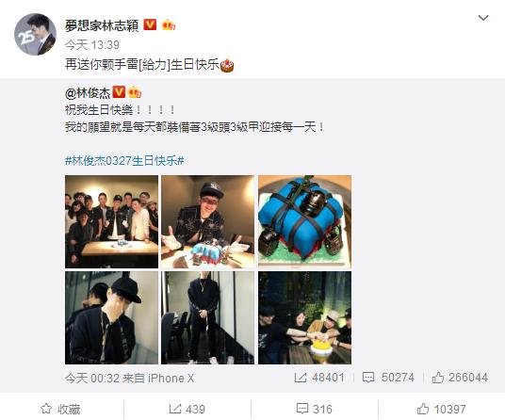Repost this post with 439 shares
The image size is (505, 420).
pyautogui.click(x=187, y=409)
